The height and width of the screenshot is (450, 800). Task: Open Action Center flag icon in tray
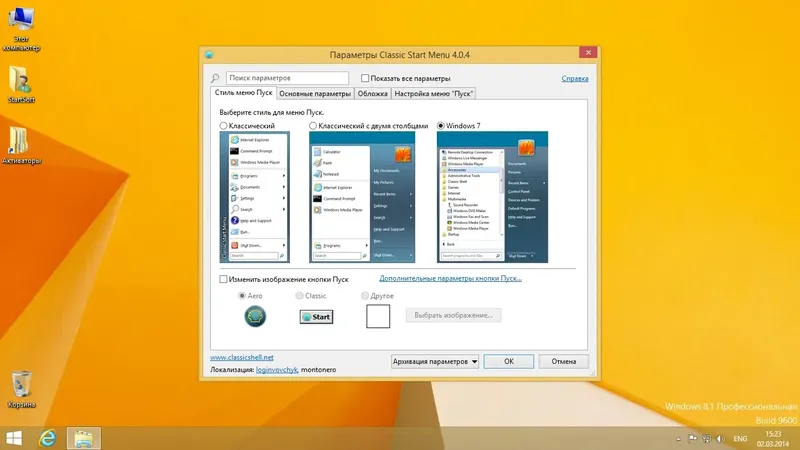(692, 439)
